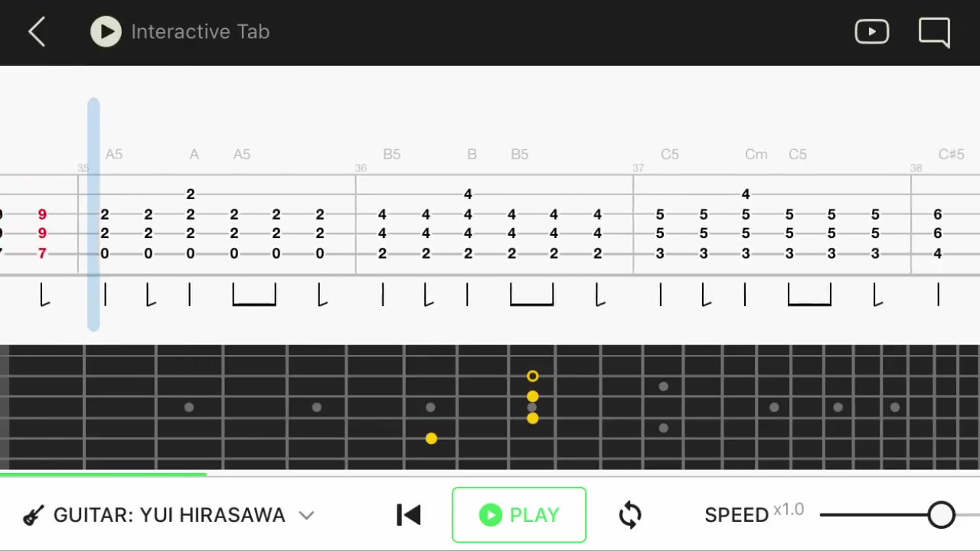Open the YouTube video icon
This screenshot has height=551, width=980.
(x=871, y=32)
